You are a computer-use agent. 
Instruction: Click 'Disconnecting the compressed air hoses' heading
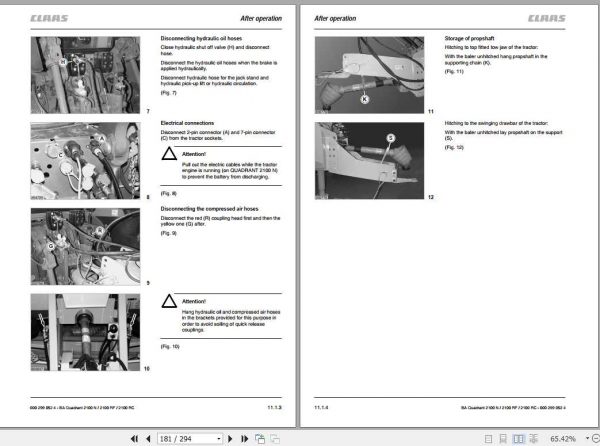click(209, 209)
